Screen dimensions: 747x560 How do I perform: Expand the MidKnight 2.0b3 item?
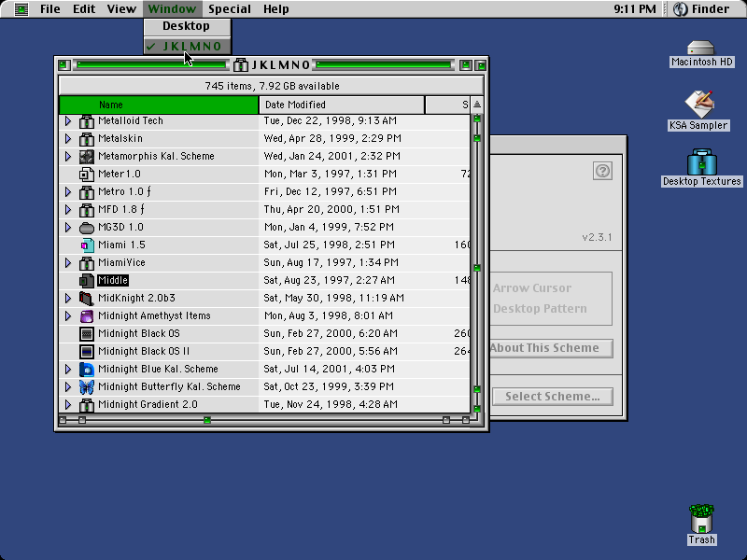tap(68, 298)
